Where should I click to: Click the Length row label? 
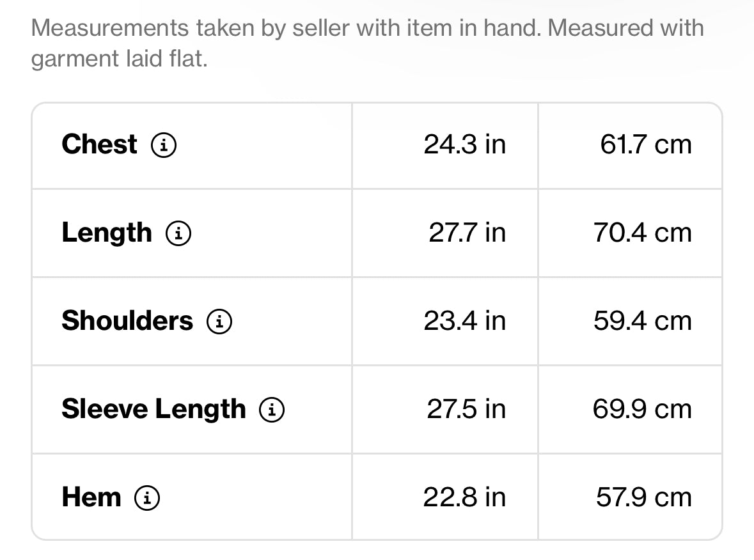[x=107, y=233]
